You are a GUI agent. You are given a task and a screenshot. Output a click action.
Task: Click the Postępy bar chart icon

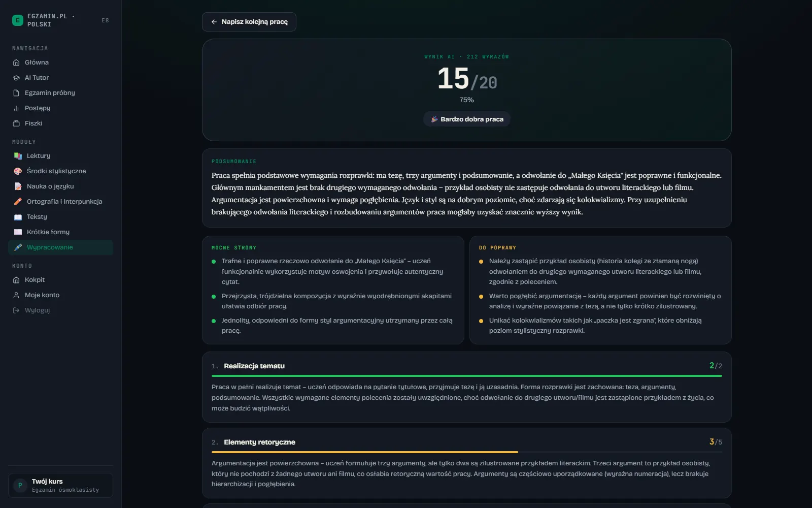coord(16,108)
